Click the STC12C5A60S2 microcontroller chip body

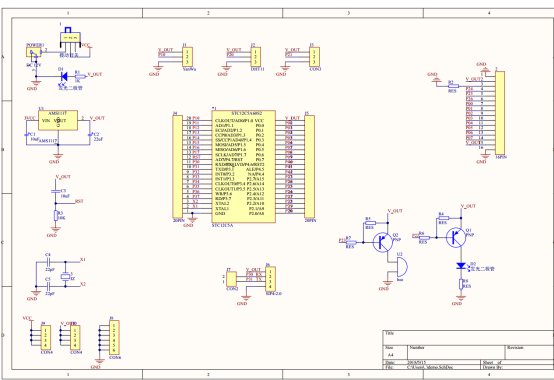pos(243,167)
